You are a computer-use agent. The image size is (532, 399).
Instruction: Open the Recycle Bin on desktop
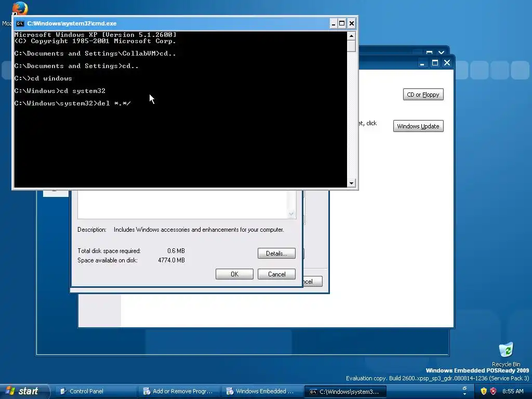[x=506, y=354]
